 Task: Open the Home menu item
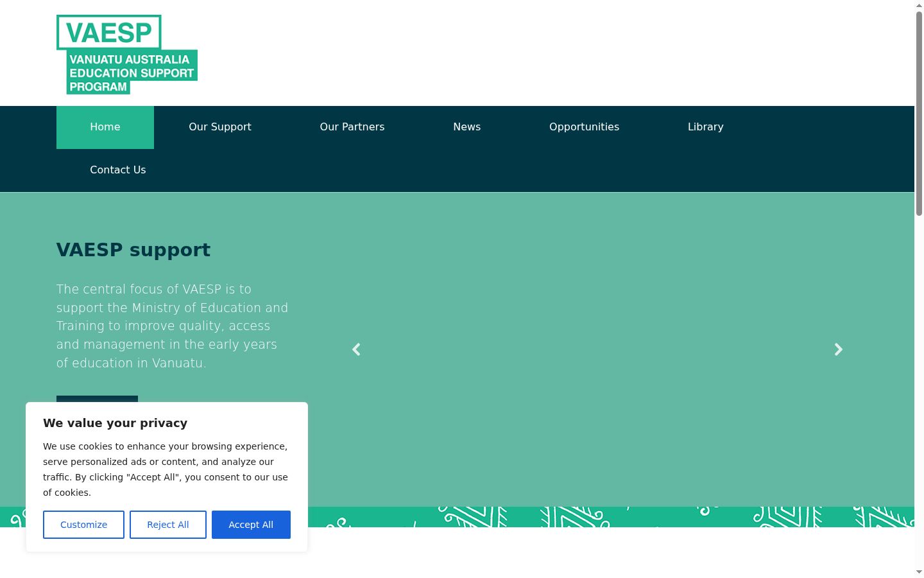coord(105,127)
